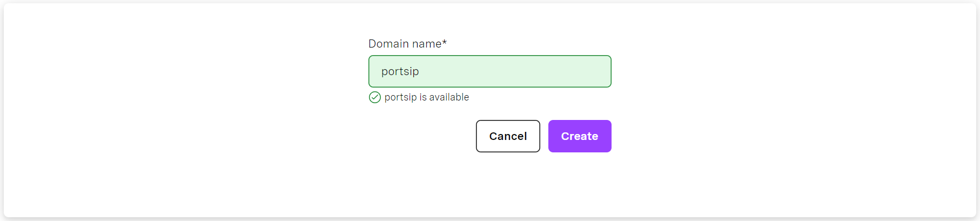Click the green availability checkmark icon
The image size is (980, 221).
(374, 97)
